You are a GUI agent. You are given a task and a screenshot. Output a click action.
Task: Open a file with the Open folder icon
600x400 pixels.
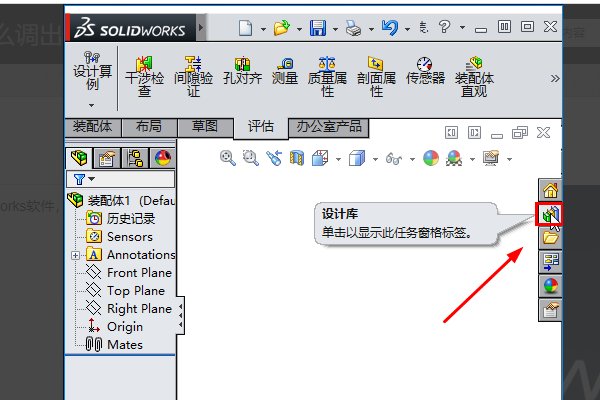tap(282, 28)
